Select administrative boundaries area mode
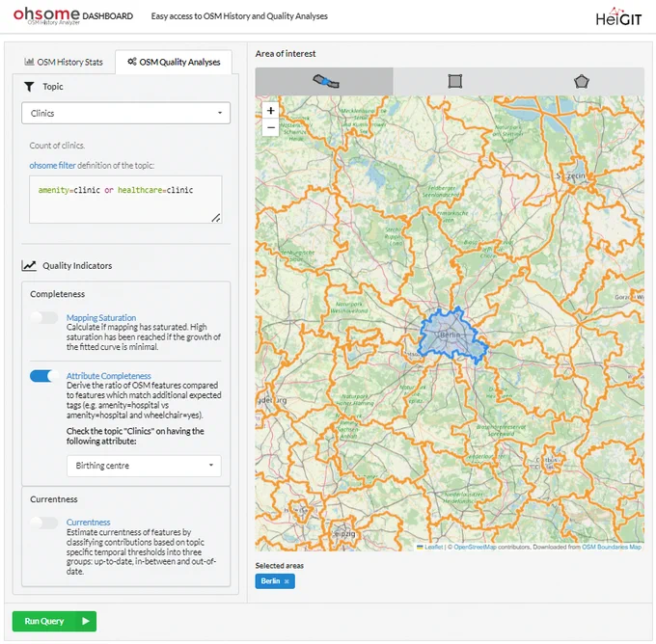Viewport: 656px width, 644px height. tap(324, 81)
